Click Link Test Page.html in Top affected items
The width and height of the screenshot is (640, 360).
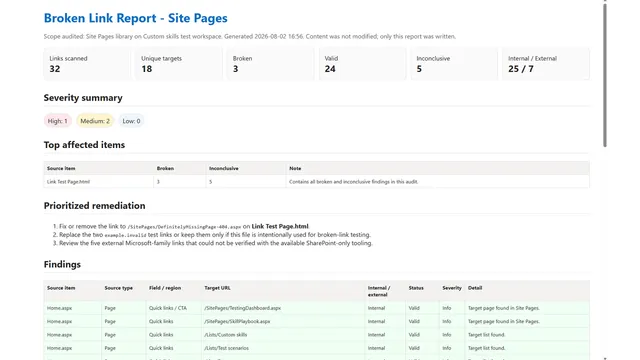pos(68,182)
